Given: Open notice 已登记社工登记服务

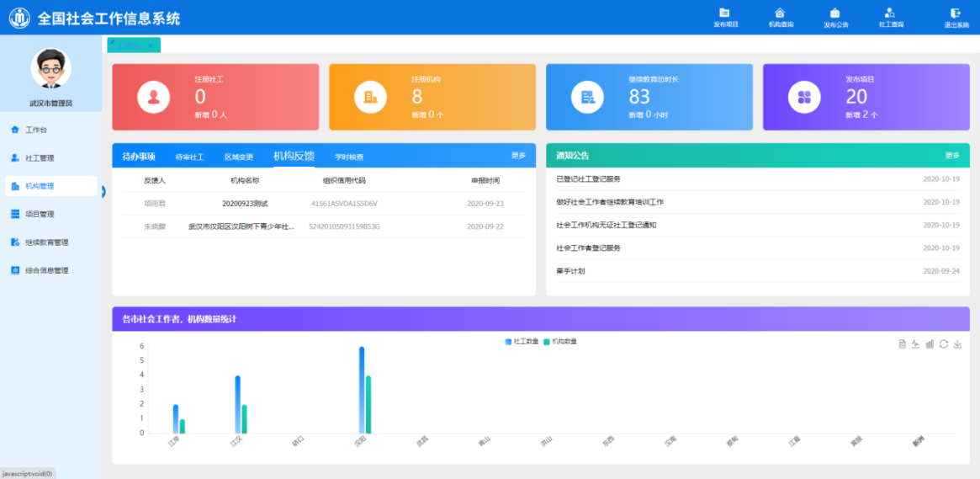Looking at the screenshot, I should coord(588,178).
